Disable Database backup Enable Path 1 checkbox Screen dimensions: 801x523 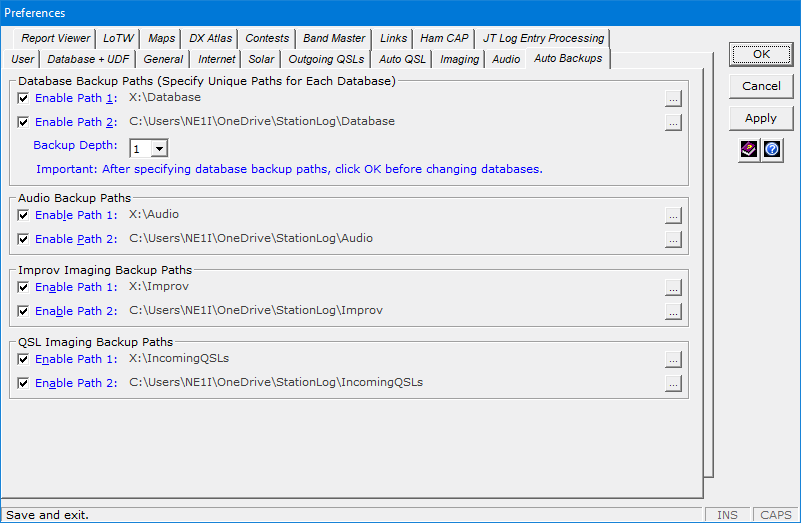click(x=23, y=98)
